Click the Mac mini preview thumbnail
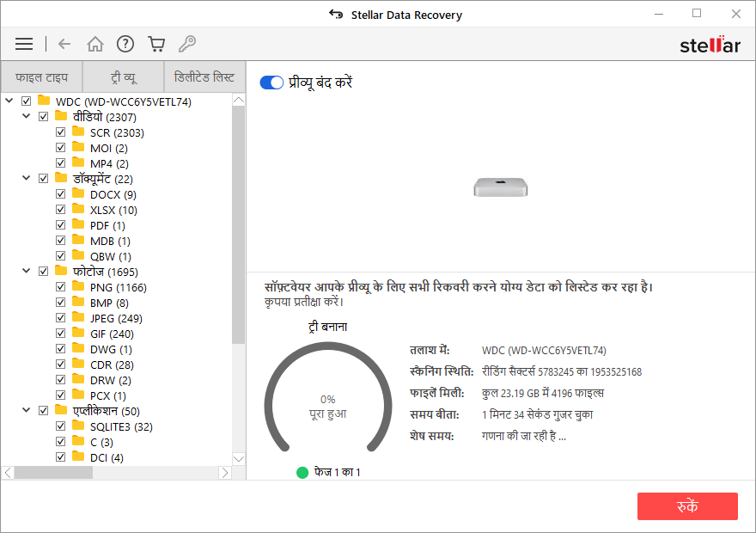 (501, 186)
